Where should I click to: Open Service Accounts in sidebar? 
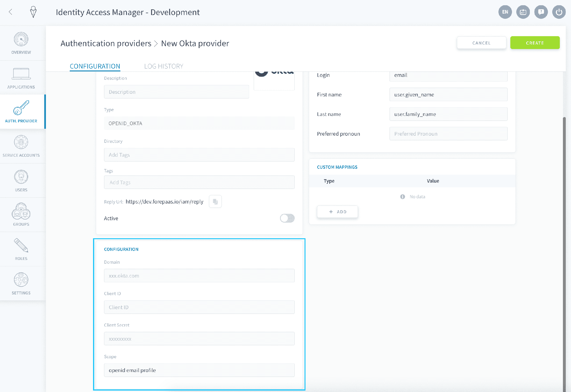click(21, 146)
